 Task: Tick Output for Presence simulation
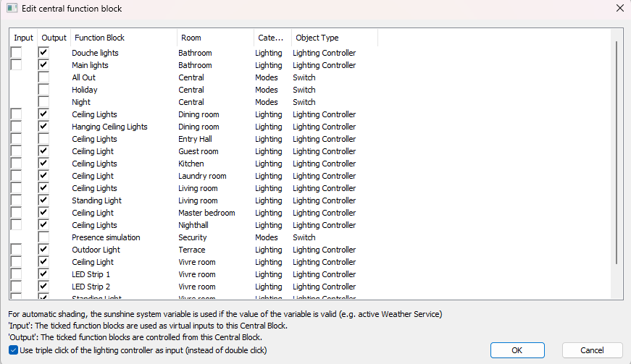coord(43,237)
